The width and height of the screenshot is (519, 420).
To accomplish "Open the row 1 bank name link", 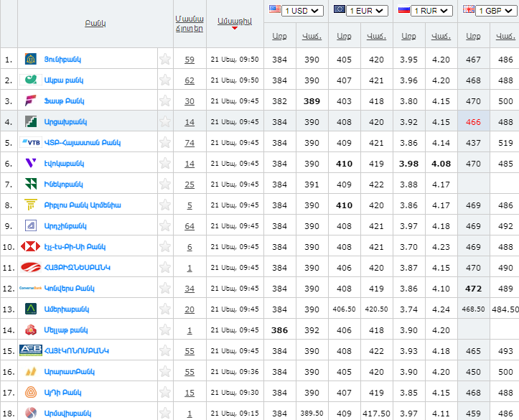I will (62, 60).
